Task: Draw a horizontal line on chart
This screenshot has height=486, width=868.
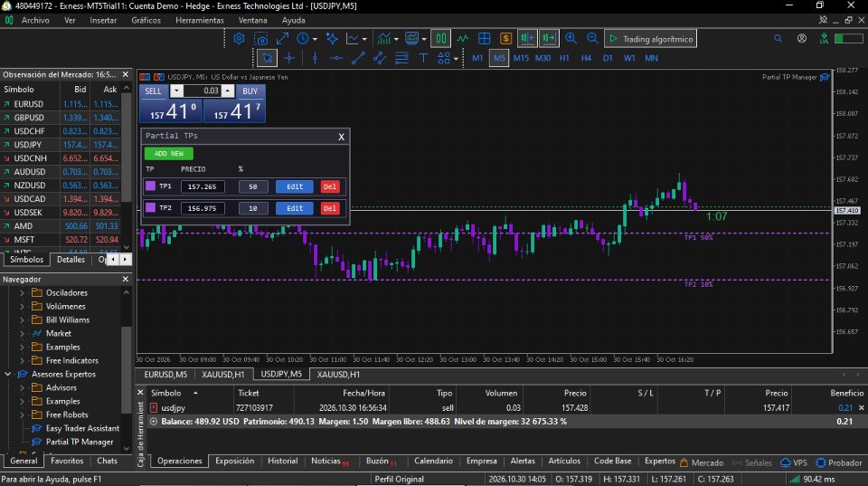Action: [336, 58]
